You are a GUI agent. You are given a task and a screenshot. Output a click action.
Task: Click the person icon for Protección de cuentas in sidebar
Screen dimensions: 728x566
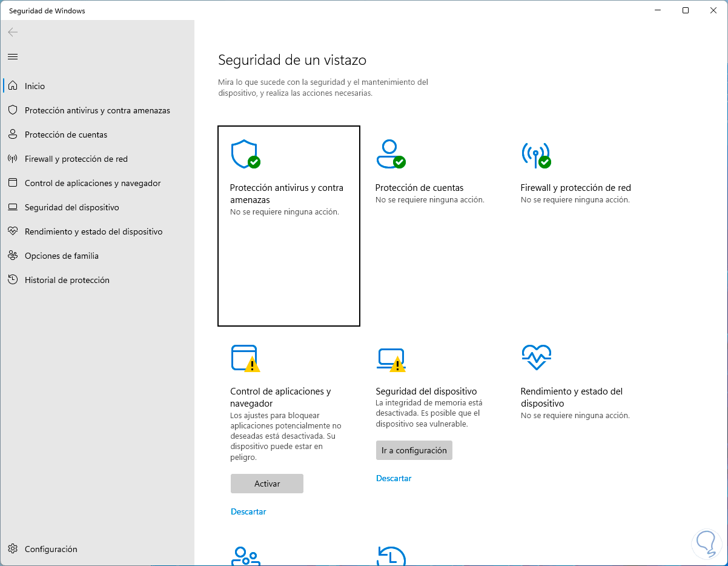[x=13, y=135]
